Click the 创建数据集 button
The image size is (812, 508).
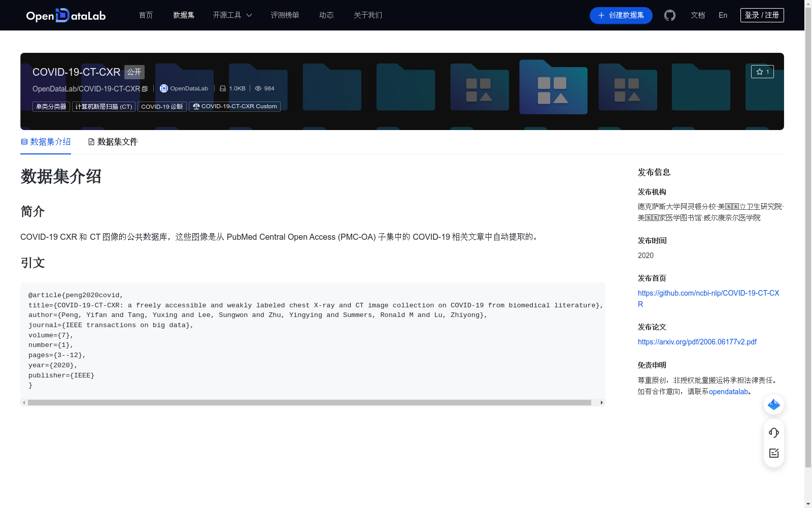[621, 15]
